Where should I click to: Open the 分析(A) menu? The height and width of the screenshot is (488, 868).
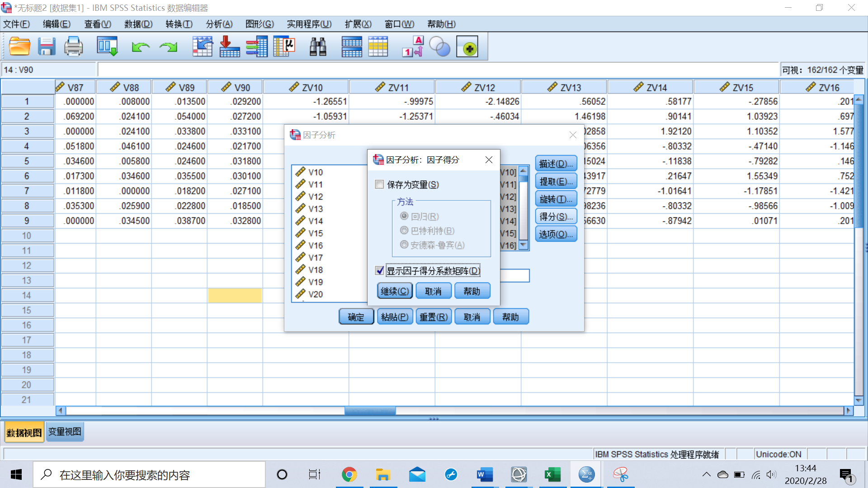pyautogui.click(x=219, y=24)
